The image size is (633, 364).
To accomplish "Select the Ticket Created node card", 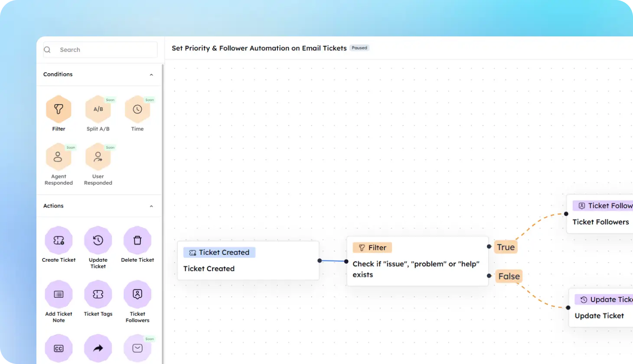I will [x=248, y=260].
